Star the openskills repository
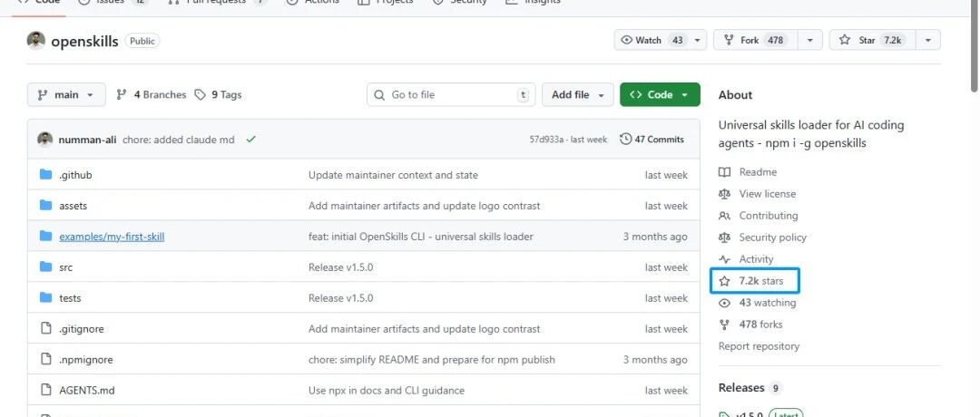This screenshot has height=417, width=980. point(873,40)
